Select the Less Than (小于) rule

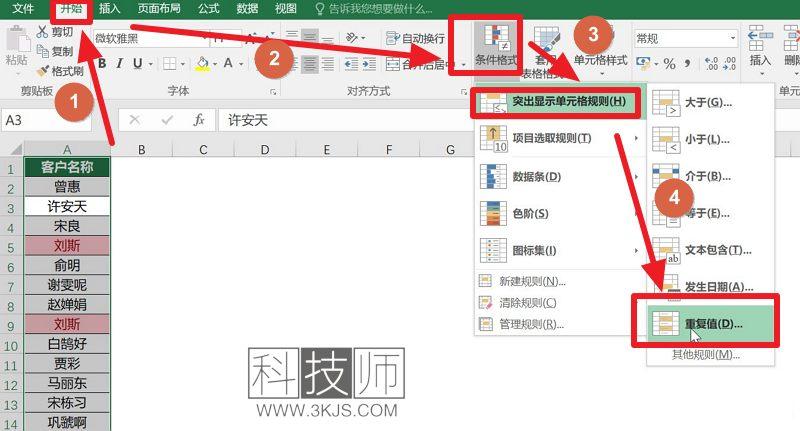tap(710, 139)
